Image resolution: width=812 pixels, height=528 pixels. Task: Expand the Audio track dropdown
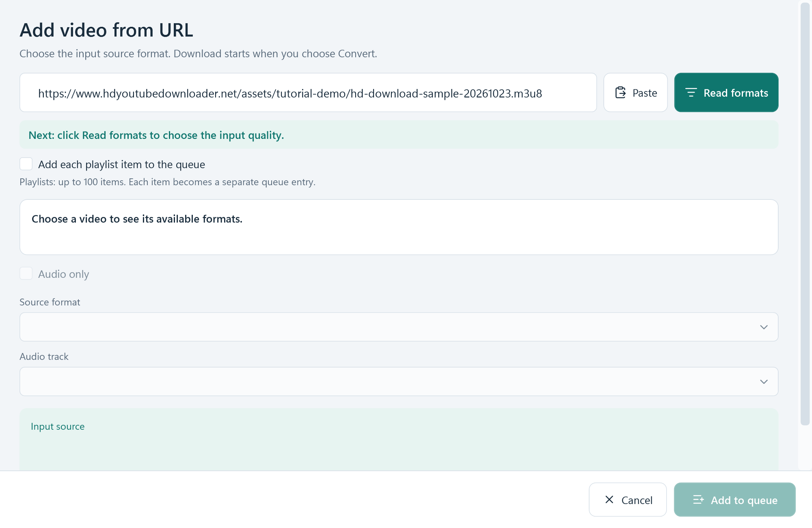[x=399, y=382]
